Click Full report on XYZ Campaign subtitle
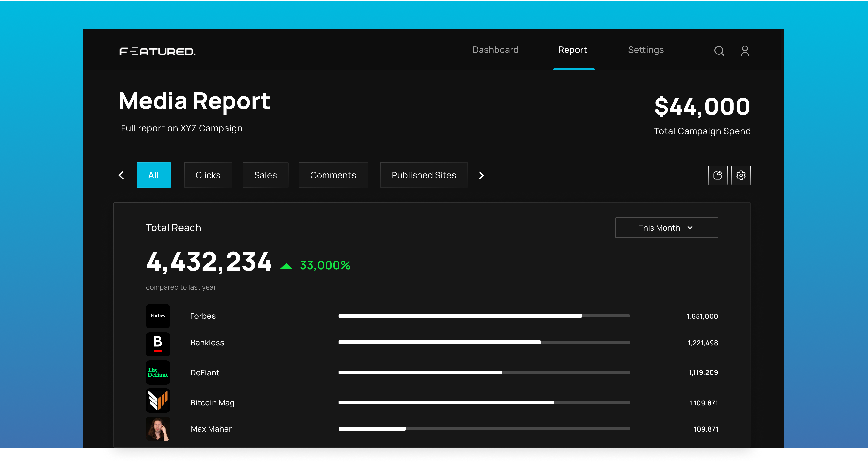This screenshot has width=868, height=464. point(182,129)
